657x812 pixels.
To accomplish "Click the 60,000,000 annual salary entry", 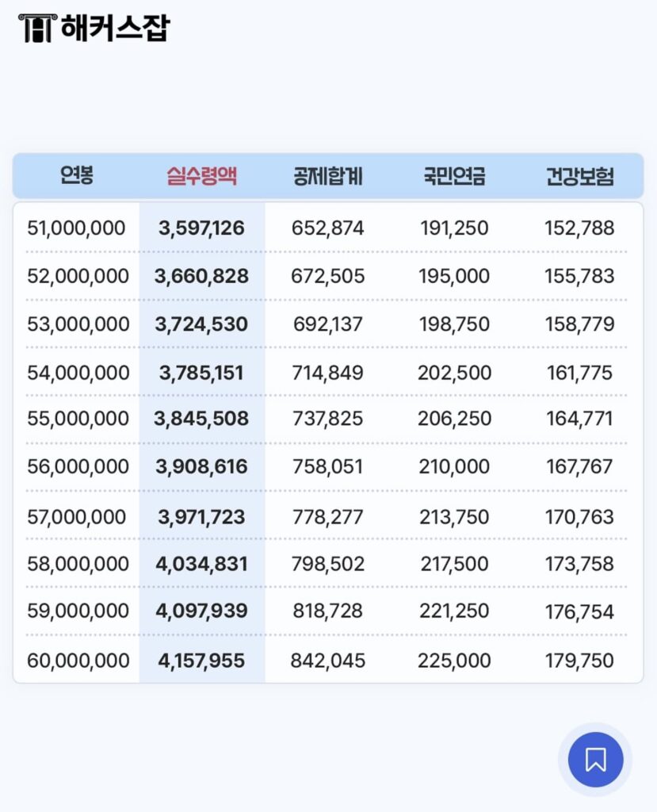I will pyautogui.click(x=76, y=660).
